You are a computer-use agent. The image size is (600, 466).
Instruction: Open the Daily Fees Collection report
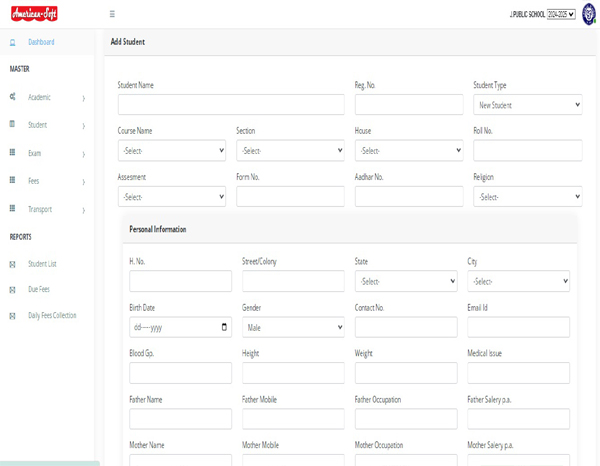[52, 315]
